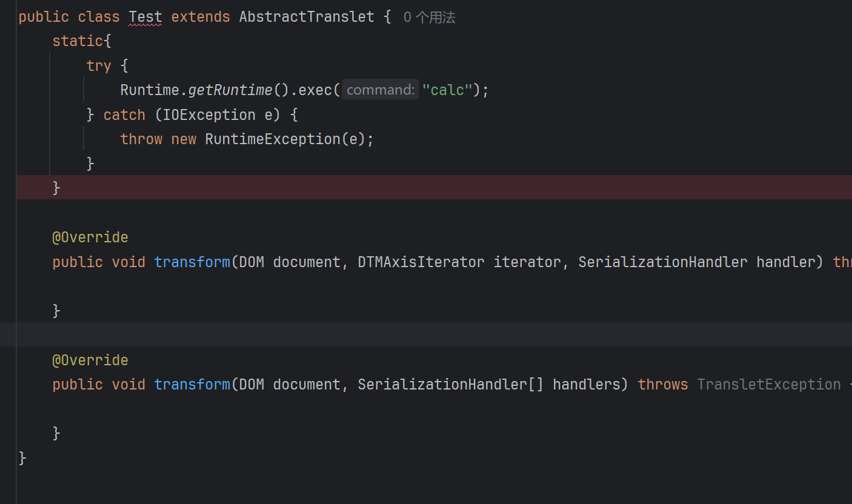Click RuntimeException in the throw statement

(273, 139)
